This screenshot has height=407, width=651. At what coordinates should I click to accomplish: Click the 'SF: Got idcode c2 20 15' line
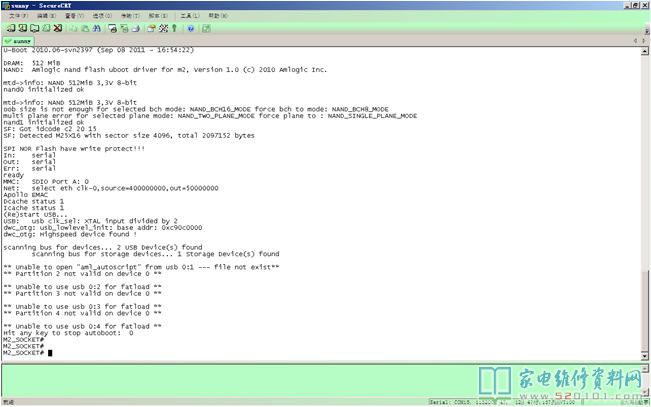[49, 129]
